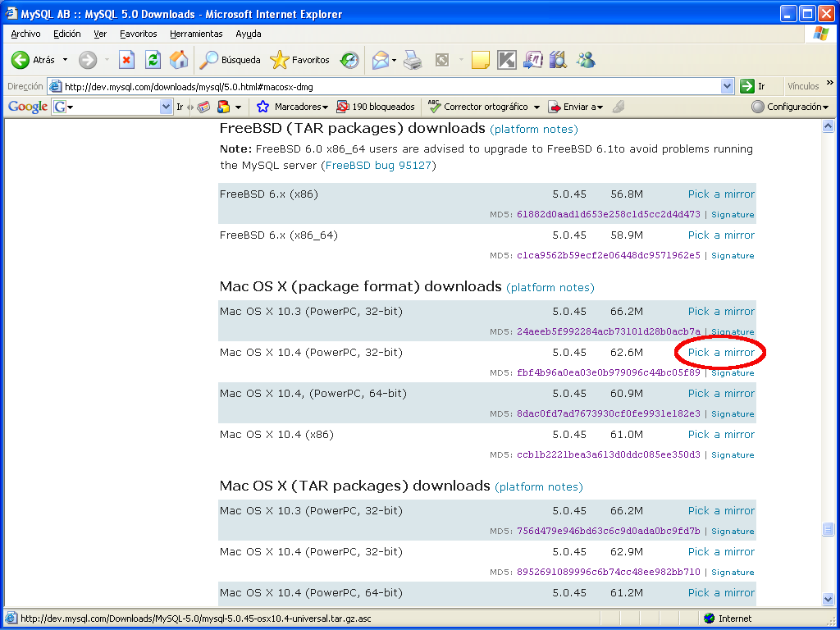Image resolution: width=840 pixels, height=630 pixels.
Task: Refresh the page with green arrows icon
Action: point(153,60)
